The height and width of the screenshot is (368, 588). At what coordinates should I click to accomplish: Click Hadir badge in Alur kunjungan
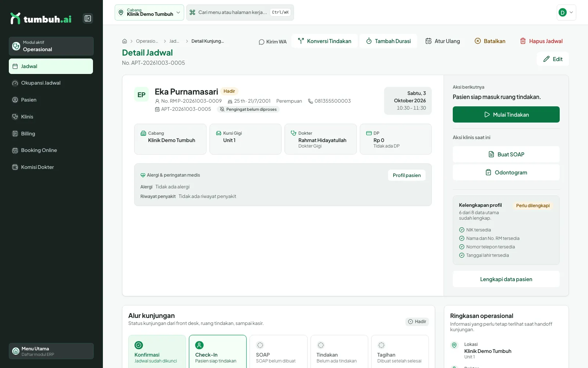[x=417, y=322]
